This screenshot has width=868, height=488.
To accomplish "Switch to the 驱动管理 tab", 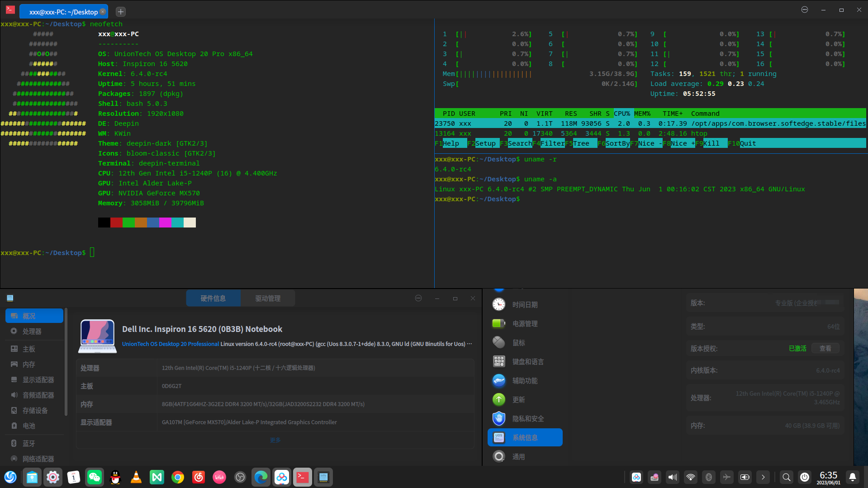I will tap(268, 298).
